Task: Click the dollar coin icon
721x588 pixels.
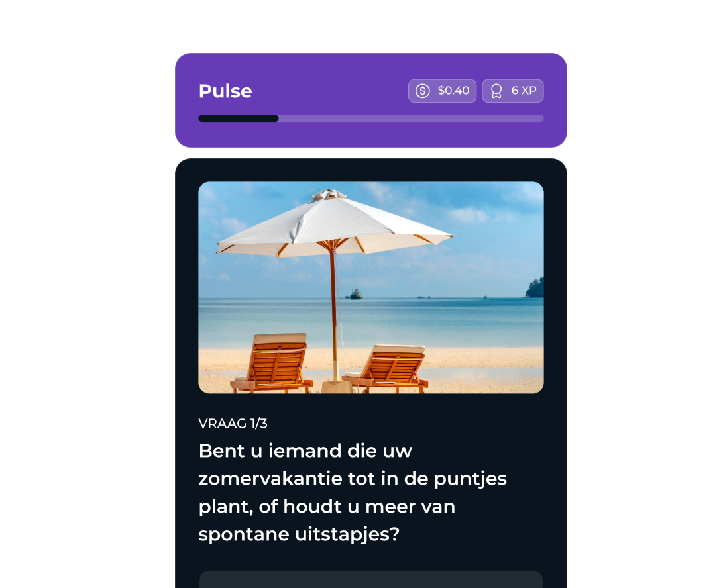Action: [x=423, y=91]
